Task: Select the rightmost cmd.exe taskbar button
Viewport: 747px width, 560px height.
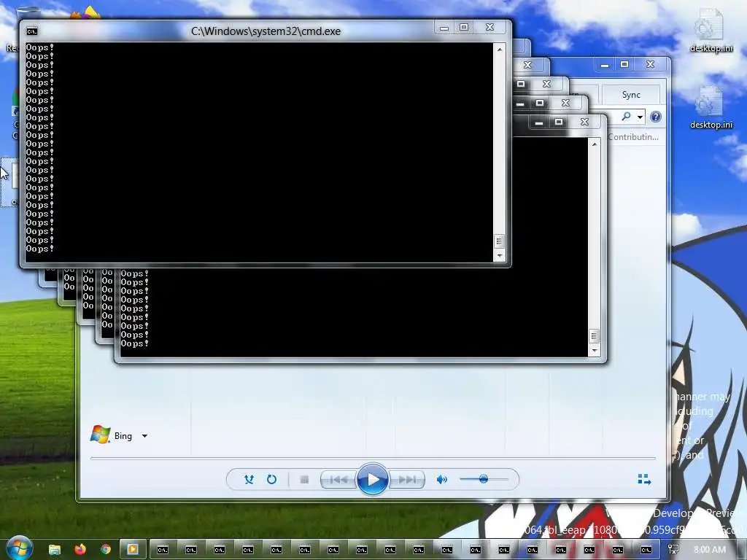Action: (x=646, y=550)
